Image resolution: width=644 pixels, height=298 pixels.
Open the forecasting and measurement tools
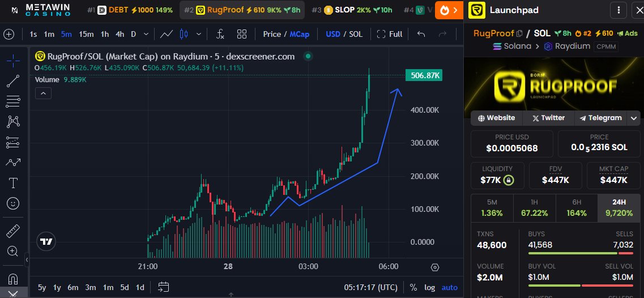coord(13,142)
